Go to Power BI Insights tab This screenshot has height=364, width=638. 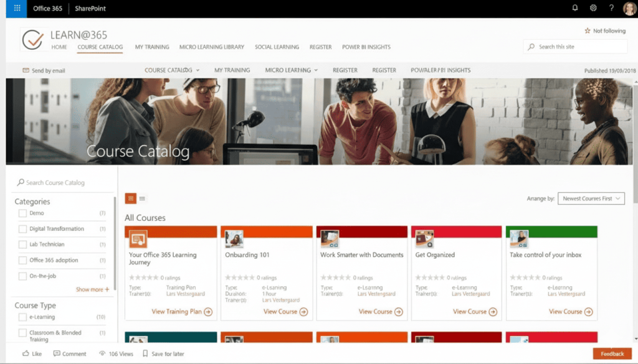366,47
